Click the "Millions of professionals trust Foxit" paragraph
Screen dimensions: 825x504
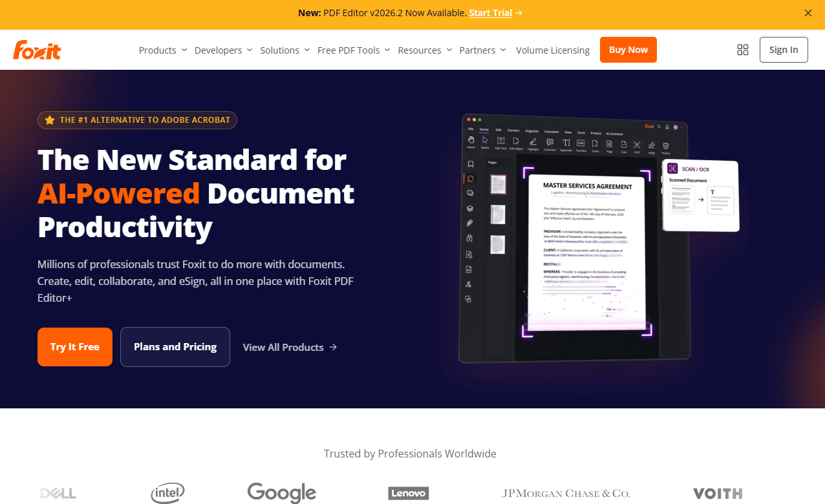point(196,281)
